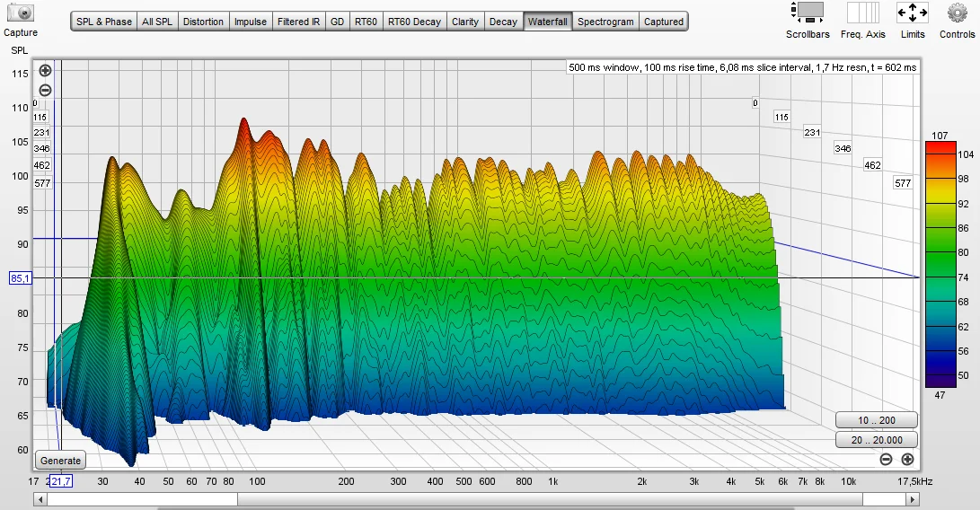Click the 1k frequency axis label
The width and height of the screenshot is (980, 510).
(x=552, y=481)
